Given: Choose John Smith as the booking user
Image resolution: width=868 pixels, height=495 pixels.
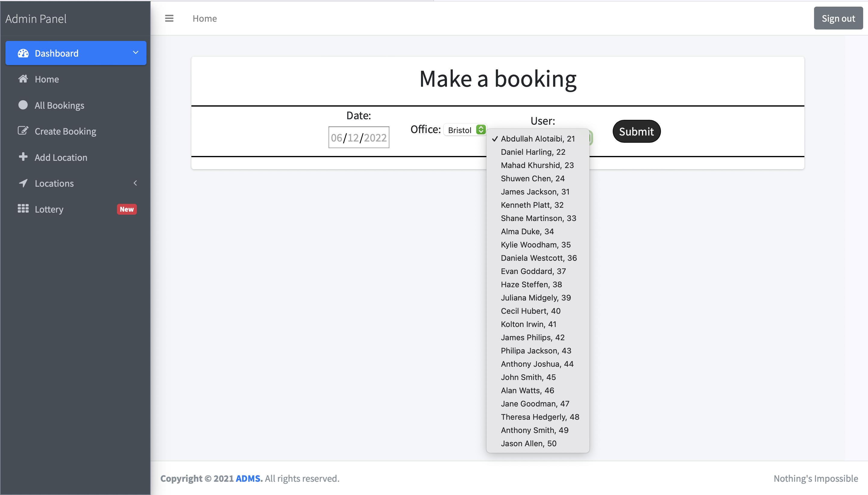Looking at the screenshot, I should [x=528, y=377].
